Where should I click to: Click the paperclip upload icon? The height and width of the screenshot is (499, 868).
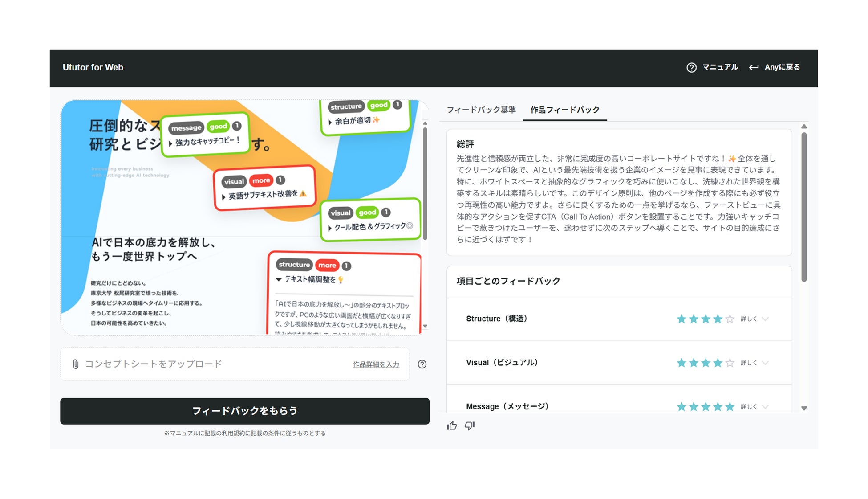tap(76, 364)
